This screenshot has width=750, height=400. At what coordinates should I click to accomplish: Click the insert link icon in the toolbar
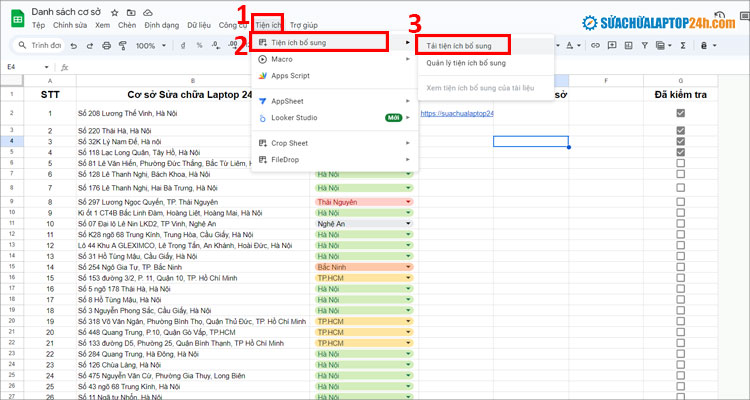tap(597, 46)
